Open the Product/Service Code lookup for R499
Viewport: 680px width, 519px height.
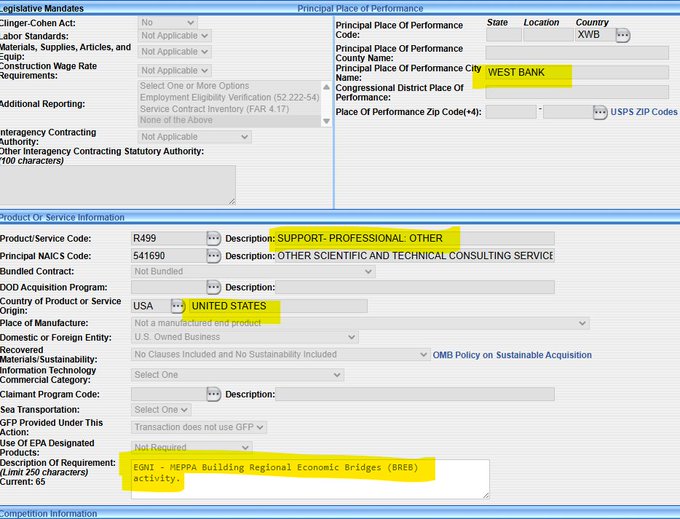(x=214, y=238)
